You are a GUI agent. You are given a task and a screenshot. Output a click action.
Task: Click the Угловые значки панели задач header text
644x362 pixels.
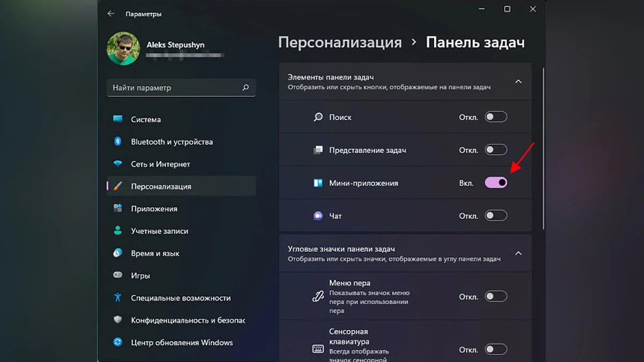pyautogui.click(x=341, y=249)
